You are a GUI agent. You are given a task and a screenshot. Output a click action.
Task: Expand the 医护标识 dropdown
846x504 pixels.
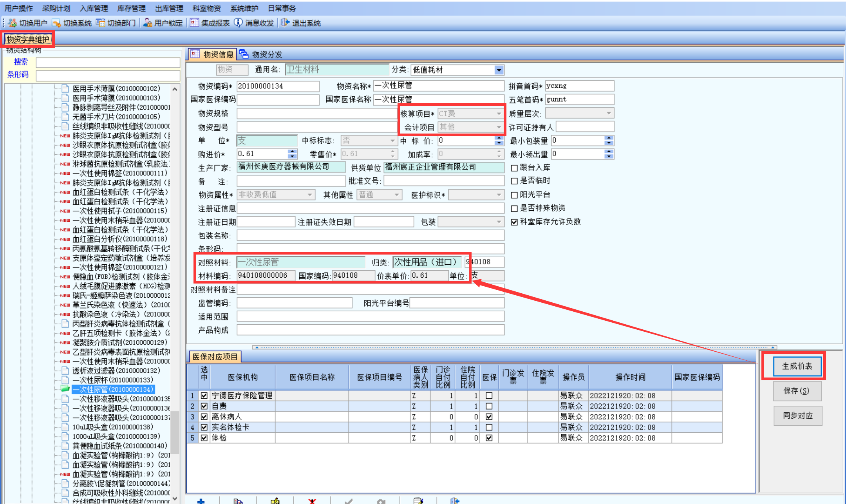pos(499,195)
